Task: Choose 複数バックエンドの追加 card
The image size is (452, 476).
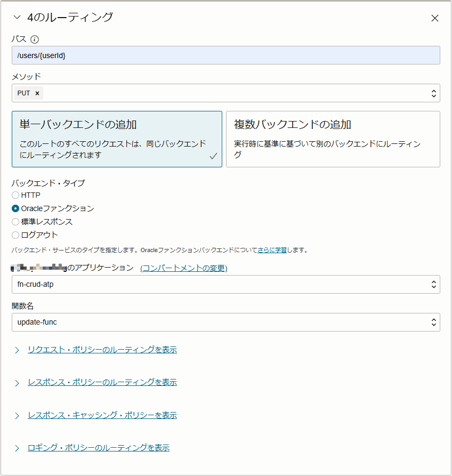Action: click(x=333, y=139)
